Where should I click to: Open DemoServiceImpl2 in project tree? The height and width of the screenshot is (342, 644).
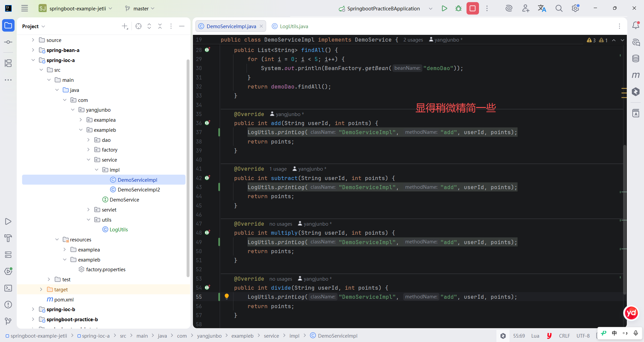pos(139,189)
